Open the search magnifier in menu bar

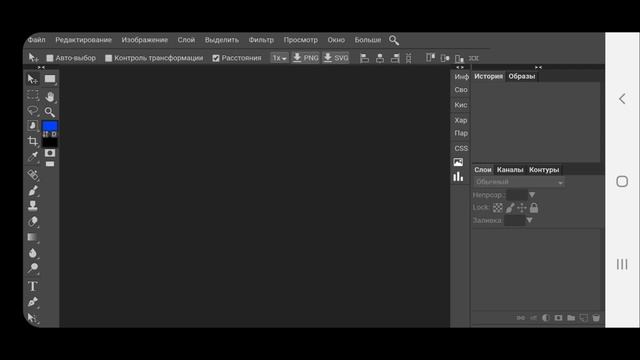(x=393, y=40)
